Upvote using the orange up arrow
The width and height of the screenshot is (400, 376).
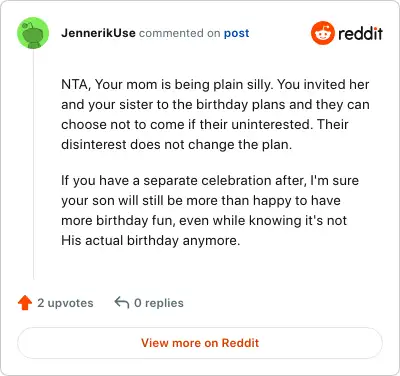coord(25,303)
